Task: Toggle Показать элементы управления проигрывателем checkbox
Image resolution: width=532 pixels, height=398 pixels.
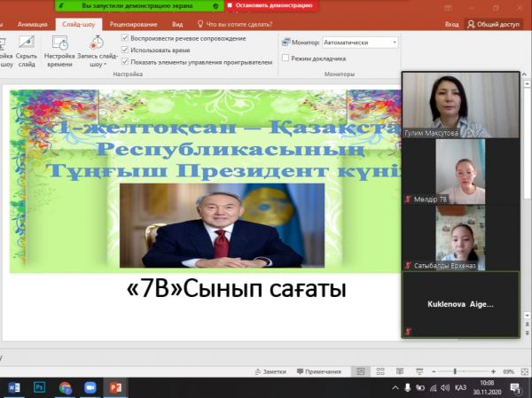Action: [x=125, y=63]
